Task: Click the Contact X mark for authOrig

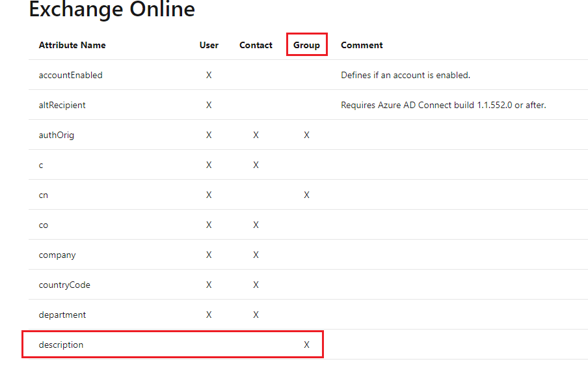Action: point(256,135)
